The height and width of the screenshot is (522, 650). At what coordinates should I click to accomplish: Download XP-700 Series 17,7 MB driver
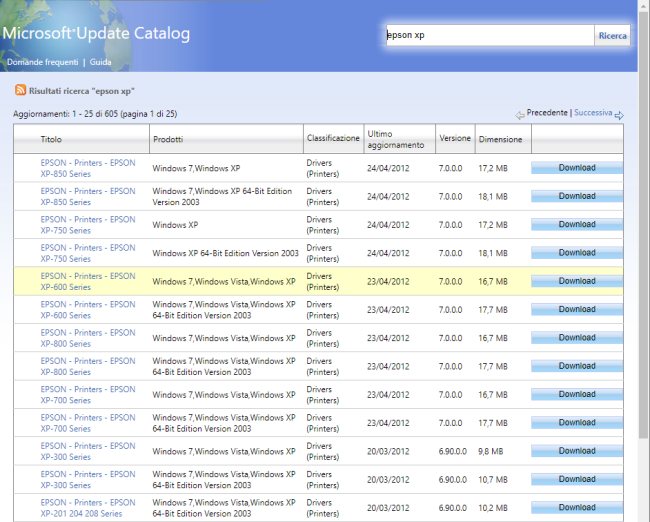[x=577, y=422]
